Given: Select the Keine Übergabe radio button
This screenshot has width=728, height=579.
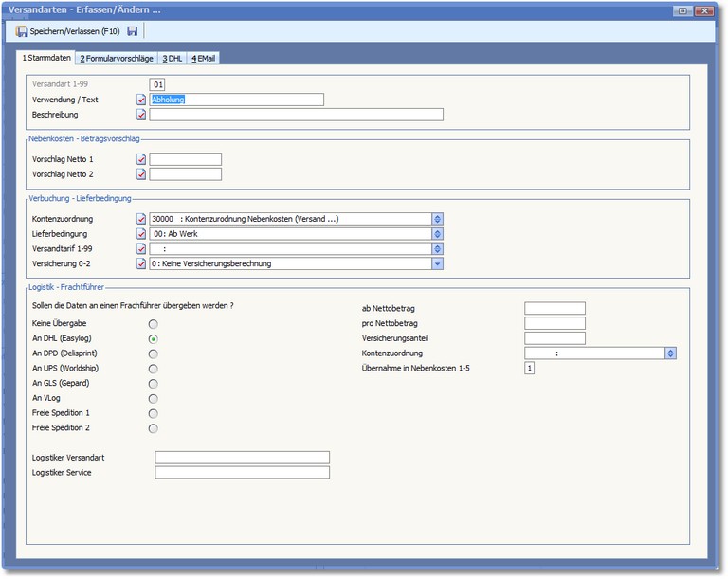Looking at the screenshot, I should 153,323.
